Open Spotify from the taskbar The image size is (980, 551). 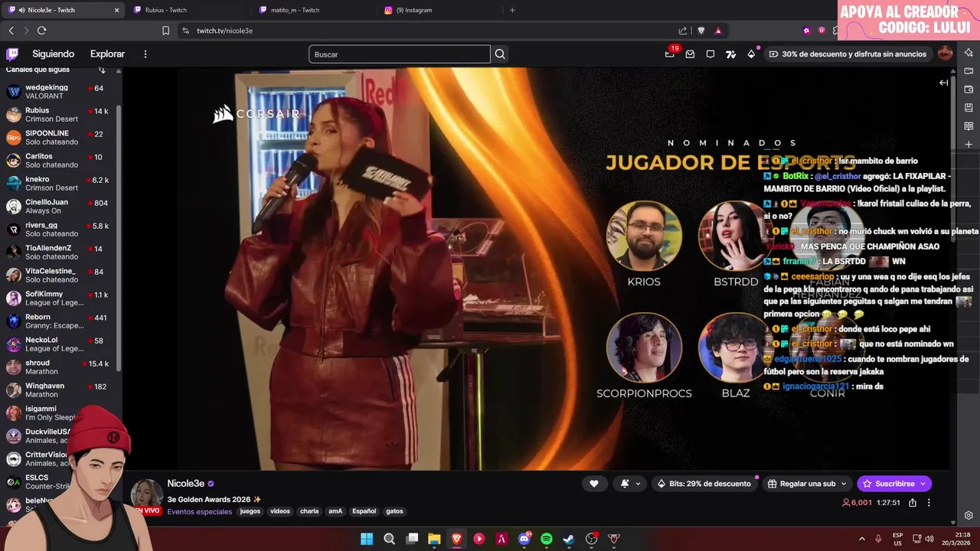click(546, 539)
